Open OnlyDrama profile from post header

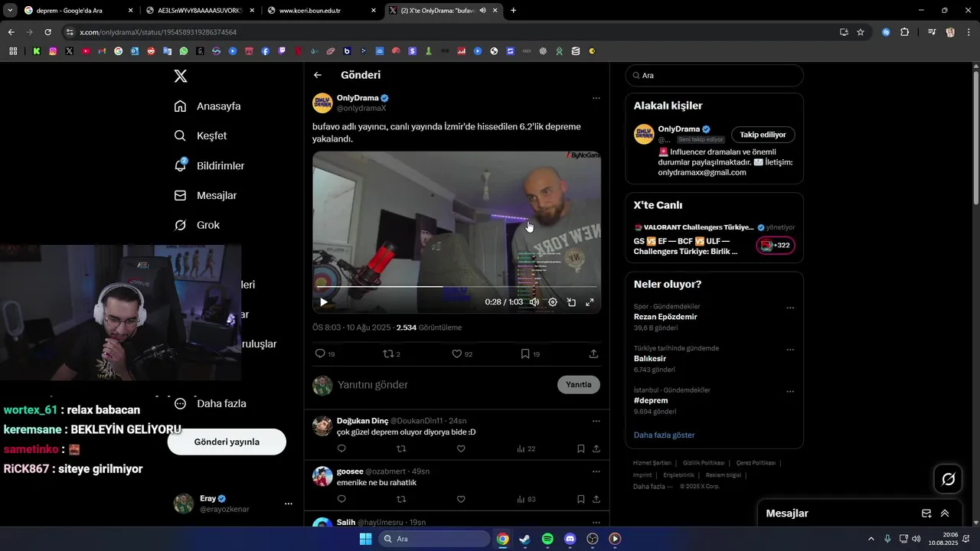(x=358, y=98)
